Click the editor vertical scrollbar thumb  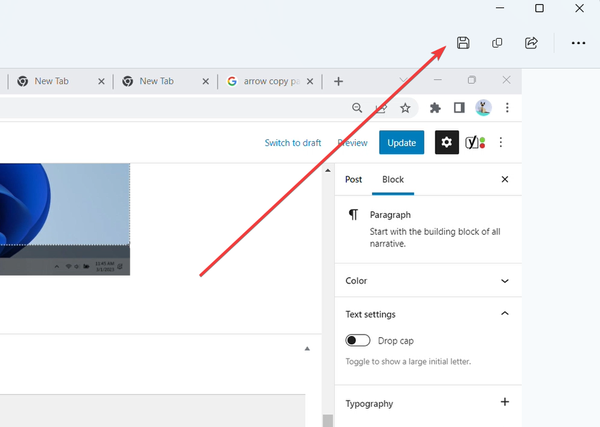[x=328, y=420]
